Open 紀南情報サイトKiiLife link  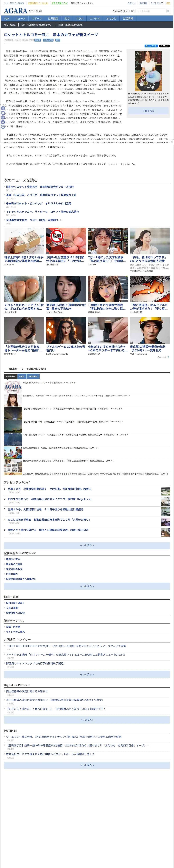pyautogui.click(x=38, y=3)
